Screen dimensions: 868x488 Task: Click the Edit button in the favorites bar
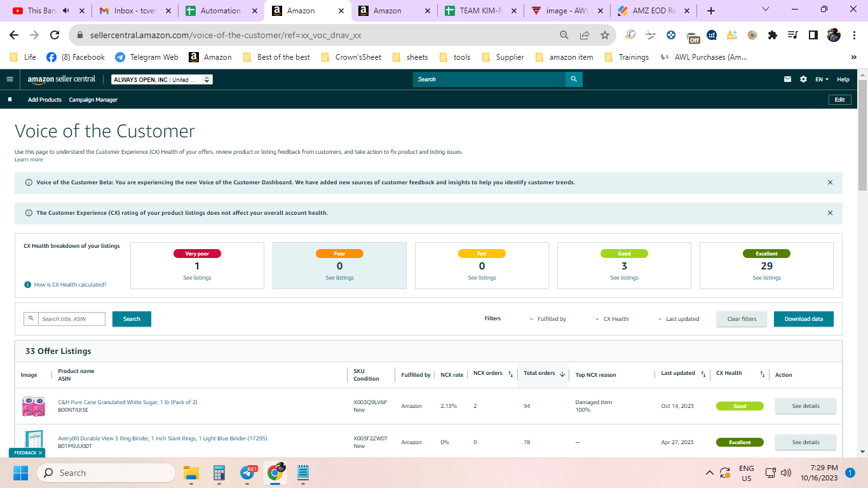coord(840,100)
